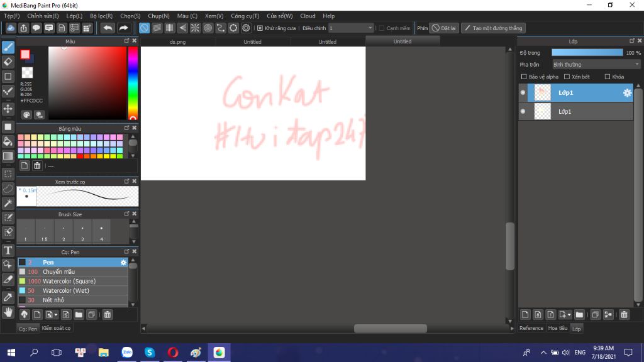Click the horizontal canvas scrollbar thumb
The image size is (644, 362).
(390, 328)
